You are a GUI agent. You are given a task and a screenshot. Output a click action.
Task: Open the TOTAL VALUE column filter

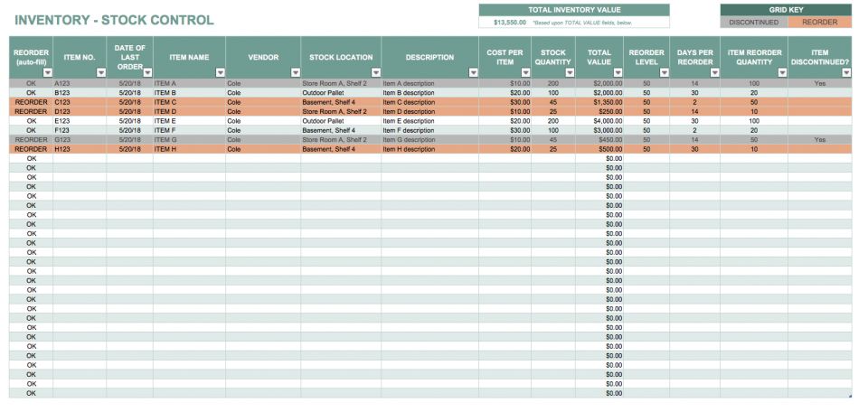click(619, 73)
